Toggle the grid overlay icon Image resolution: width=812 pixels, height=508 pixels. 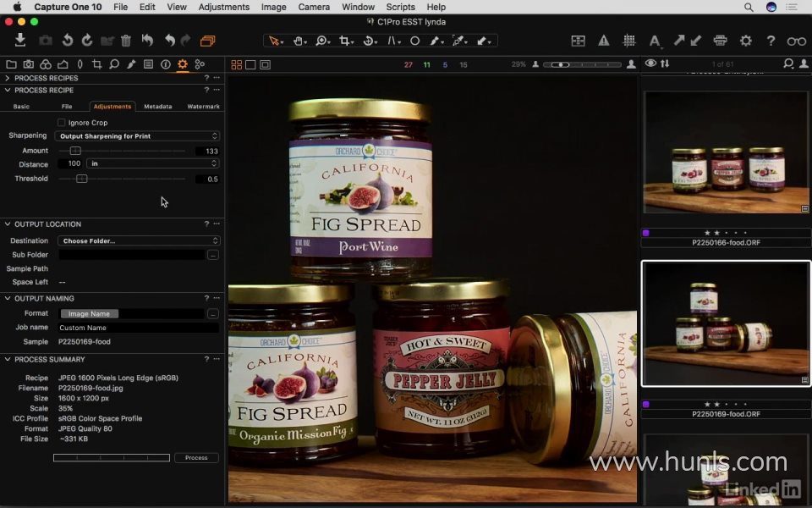[x=629, y=41]
